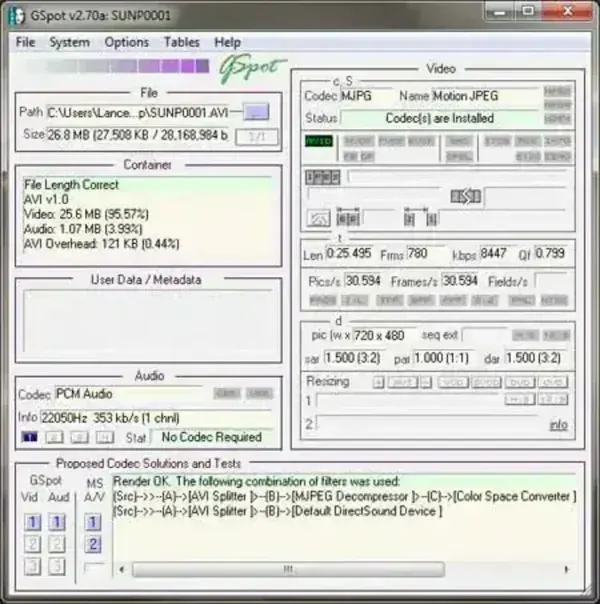Open the File menu

(25, 42)
